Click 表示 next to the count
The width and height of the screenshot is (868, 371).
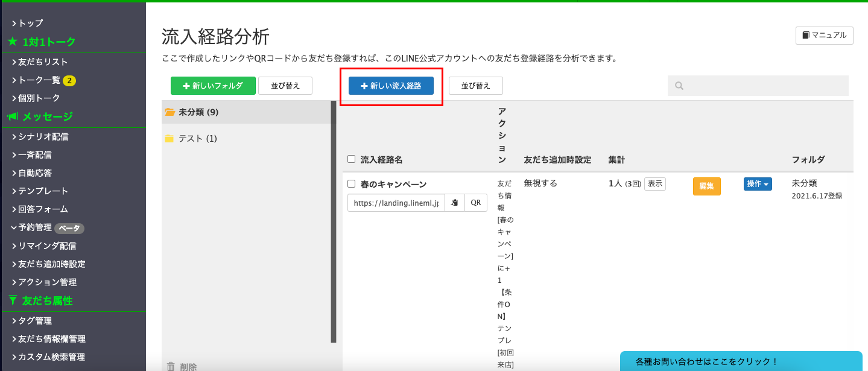pyautogui.click(x=654, y=184)
